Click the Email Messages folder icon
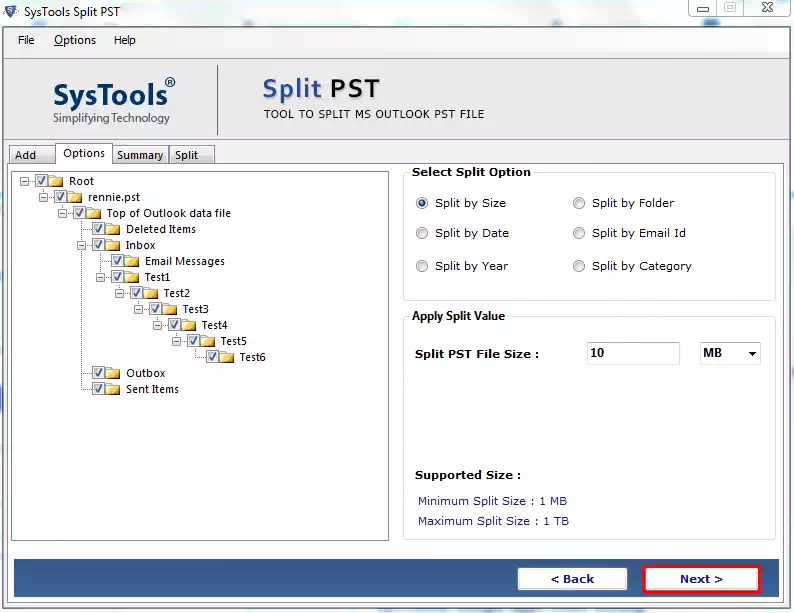 [x=132, y=261]
